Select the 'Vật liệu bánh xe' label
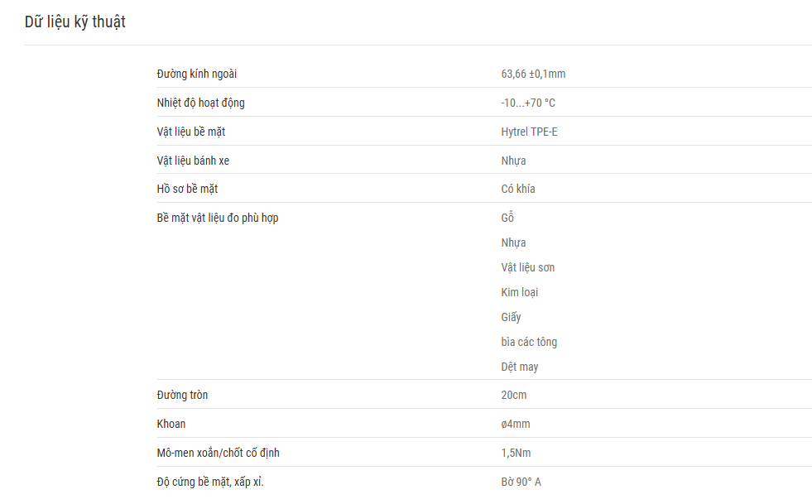The width and height of the screenshot is (812, 504). pyautogui.click(x=193, y=161)
